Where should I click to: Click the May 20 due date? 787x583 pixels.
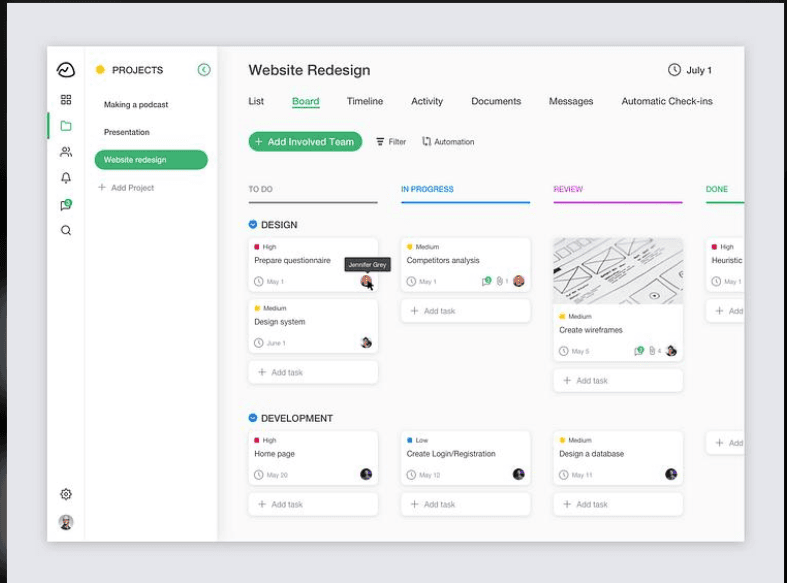point(277,475)
